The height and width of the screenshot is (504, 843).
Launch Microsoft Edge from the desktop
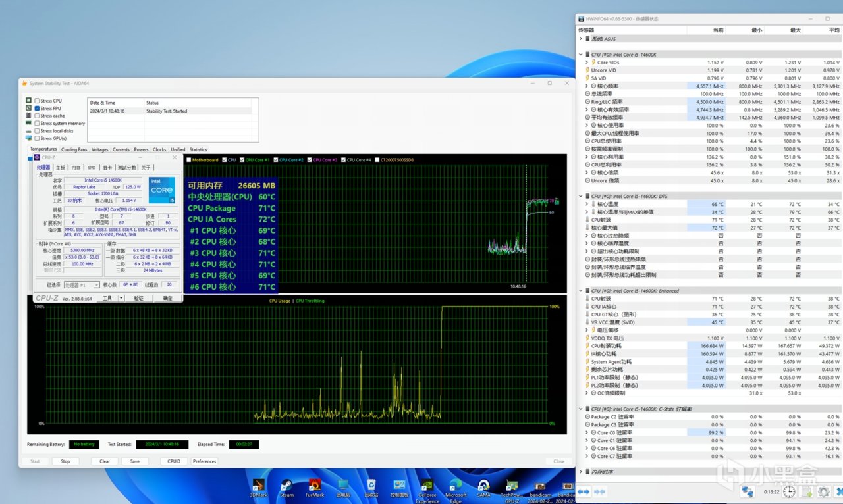pos(455,486)
